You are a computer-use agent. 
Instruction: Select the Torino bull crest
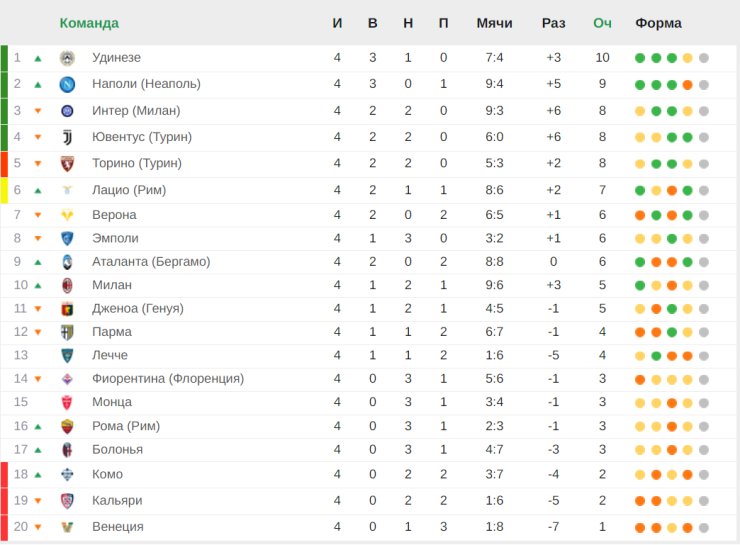tap(67, 164)
